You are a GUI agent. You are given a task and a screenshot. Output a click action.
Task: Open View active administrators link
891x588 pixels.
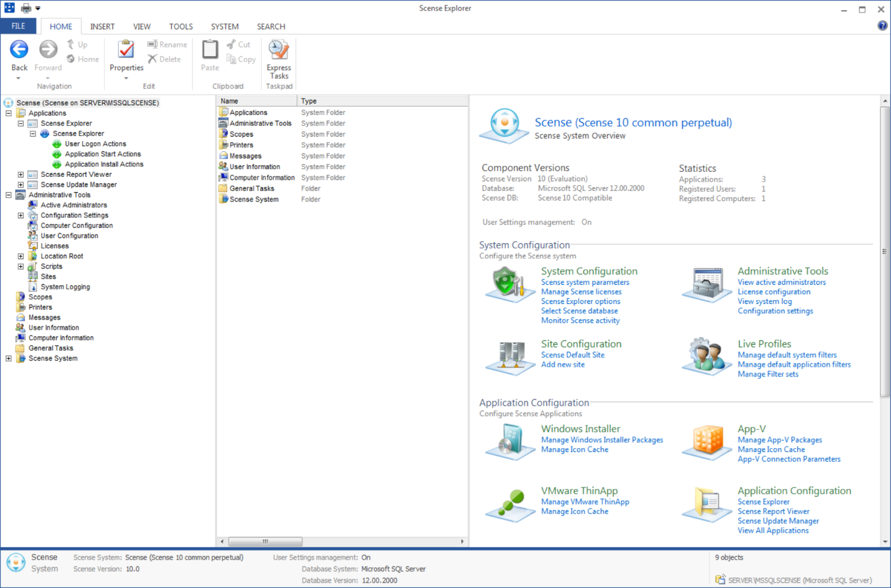pyautogui.click(x=782, y=282)
